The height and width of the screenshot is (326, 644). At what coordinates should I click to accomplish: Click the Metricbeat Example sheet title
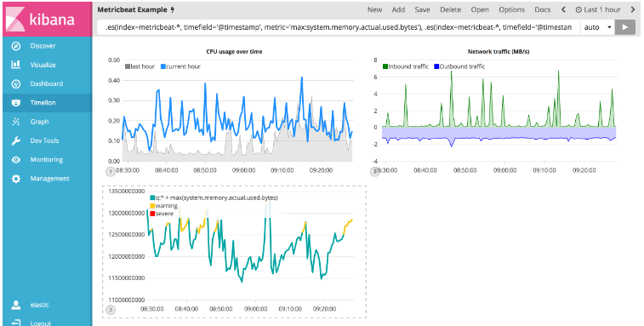pos(132,10)
